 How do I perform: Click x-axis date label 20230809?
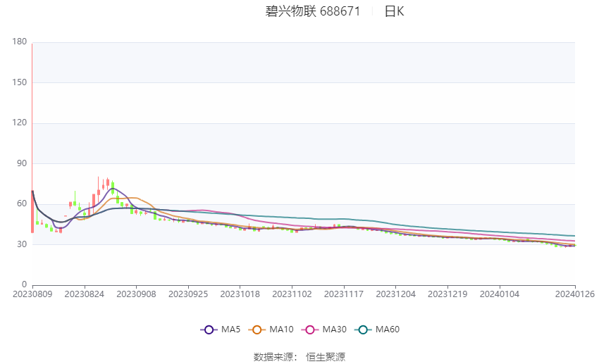(x=32, y=294)
